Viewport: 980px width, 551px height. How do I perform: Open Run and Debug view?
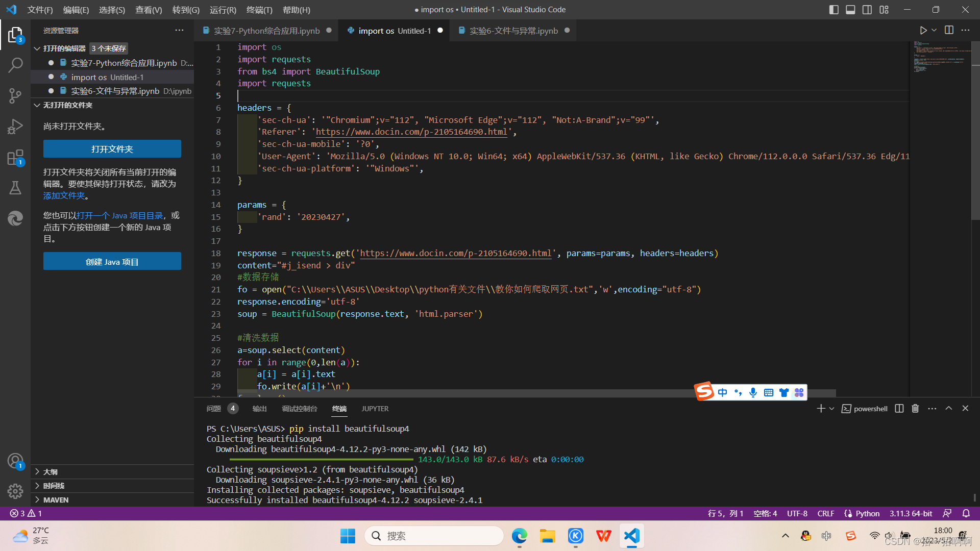[15, 127]
